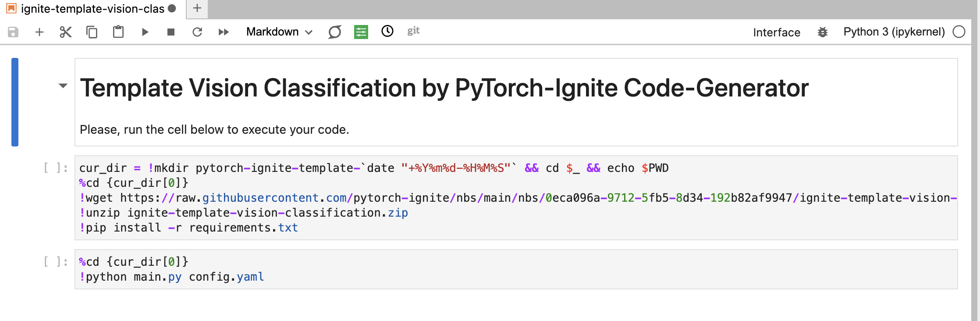Collapse the Template Vision Classification heading
This screenshot has height=321, width=980.
pos(63,86)
